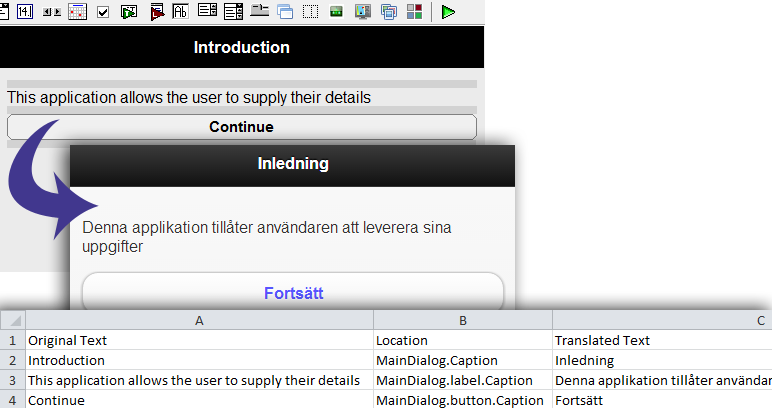The height and width of the screenshot is (408, 772).
Task: Click the Fortsätt button
Action: tap(293, 291)
